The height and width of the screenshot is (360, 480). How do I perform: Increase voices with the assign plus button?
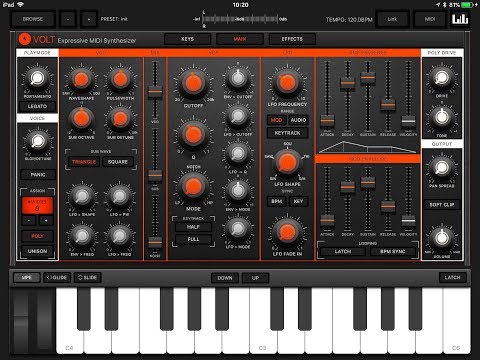tap(46, 220)
